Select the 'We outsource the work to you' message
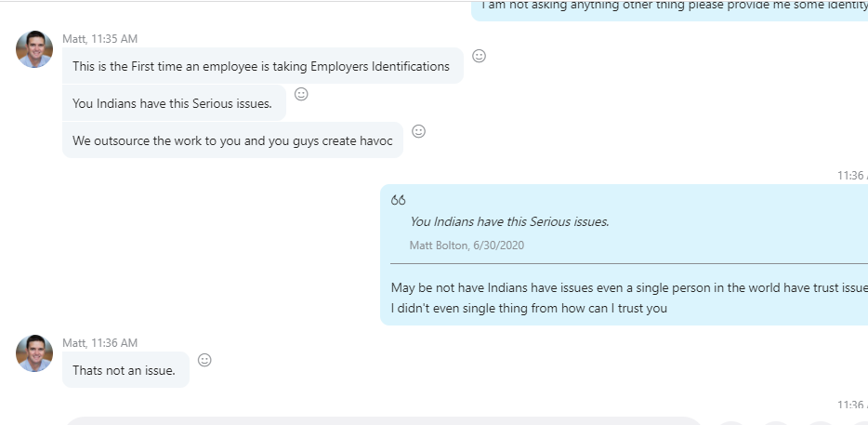The width and height of the screenshot is (868, 425). coord(232,140)
